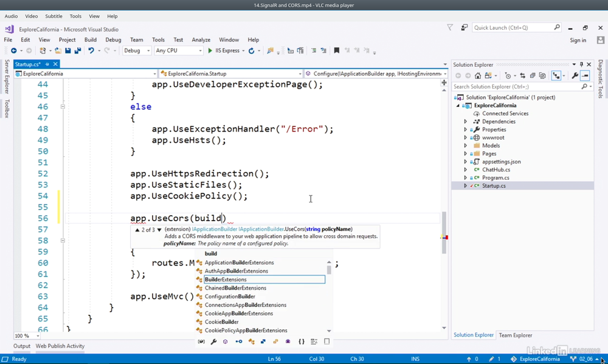Viewport: 608px width, 364px height.
Task: Open Server Explorer side tab
Action: 7,77
